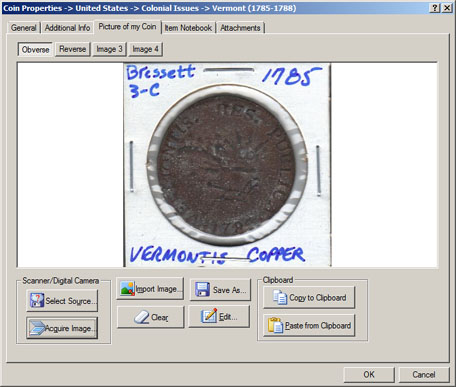Click the Clear eraser icon
Screen dimensions: 456x387
[x=141, y=317]
